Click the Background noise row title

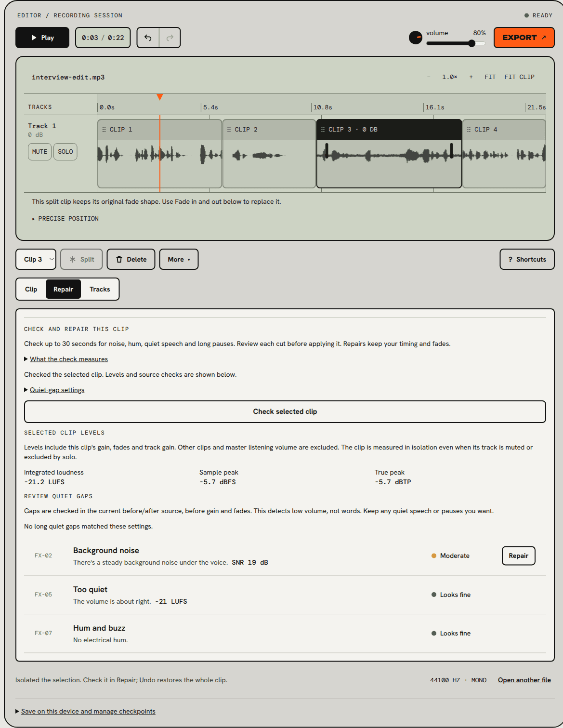point(106,551)
